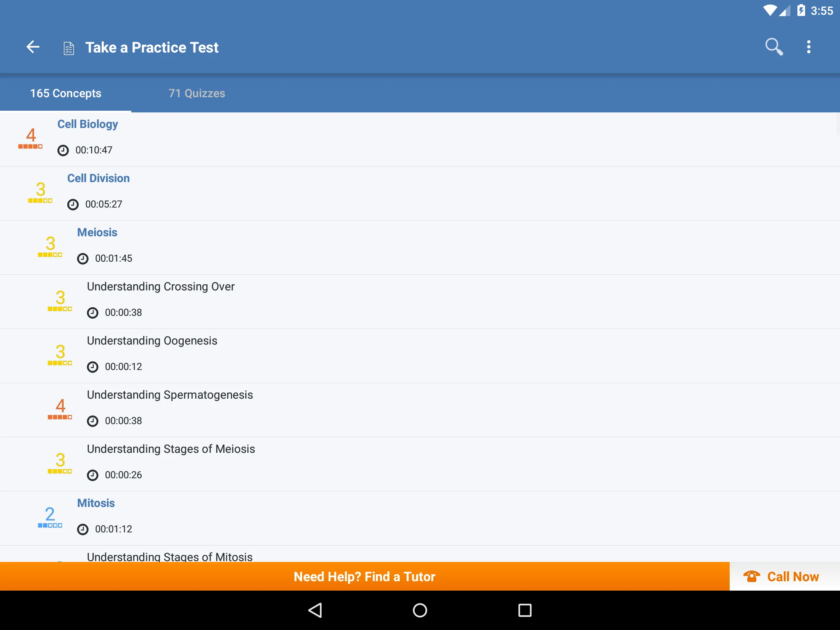Tap the clock icon for Meiosis
This screenshot has width=840, height=630.
[x=83, y=258]
